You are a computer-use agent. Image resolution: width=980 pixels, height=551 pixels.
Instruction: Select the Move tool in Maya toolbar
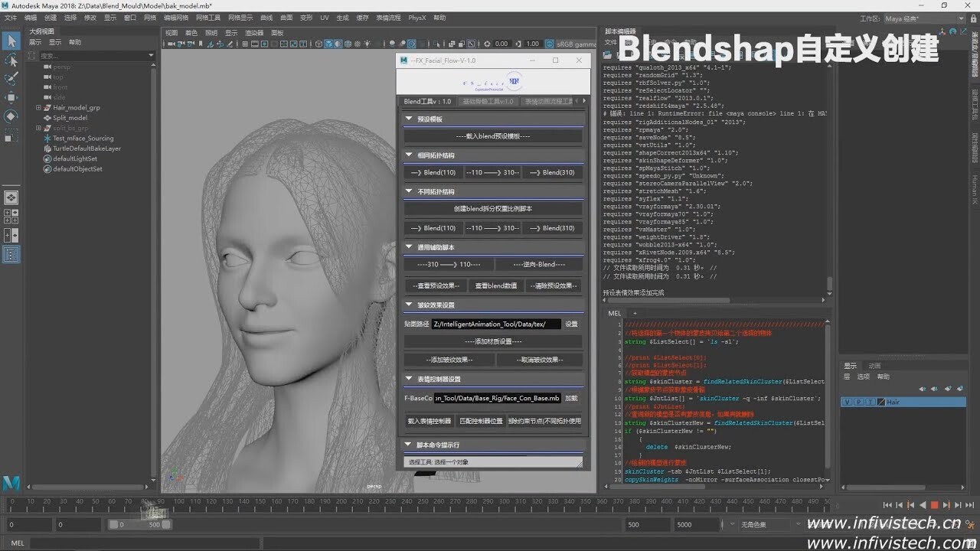[x=11, y=97]
